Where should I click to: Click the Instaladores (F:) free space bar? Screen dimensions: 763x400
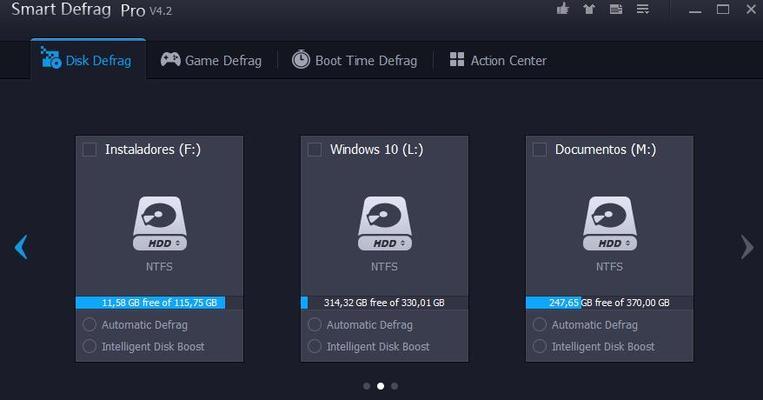tap(159, 303)
